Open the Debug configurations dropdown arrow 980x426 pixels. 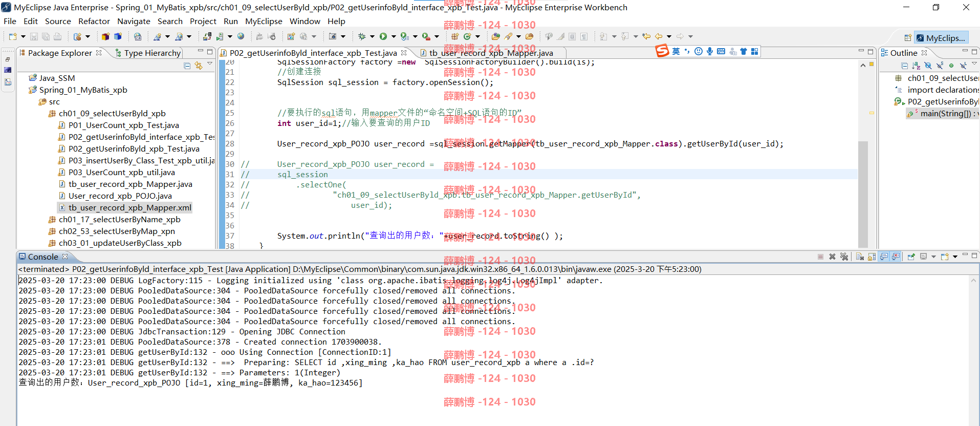[x=372, y=36]
